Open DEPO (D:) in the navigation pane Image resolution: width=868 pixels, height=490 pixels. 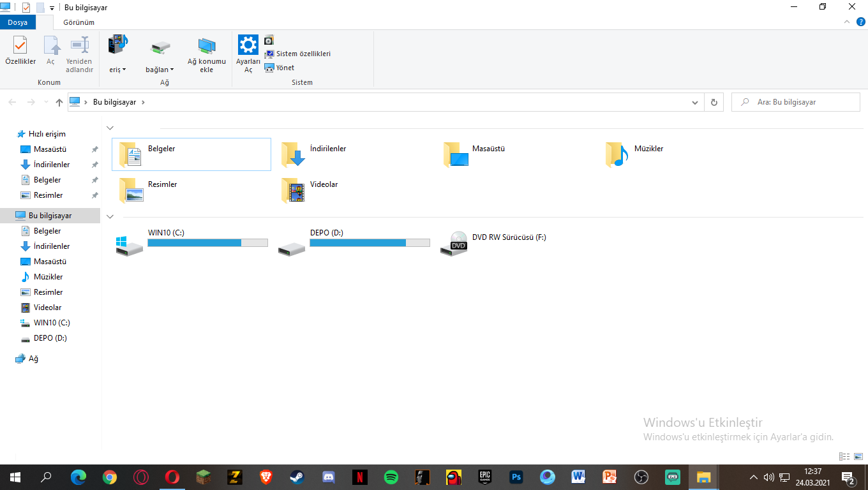(x=50, y=338)
